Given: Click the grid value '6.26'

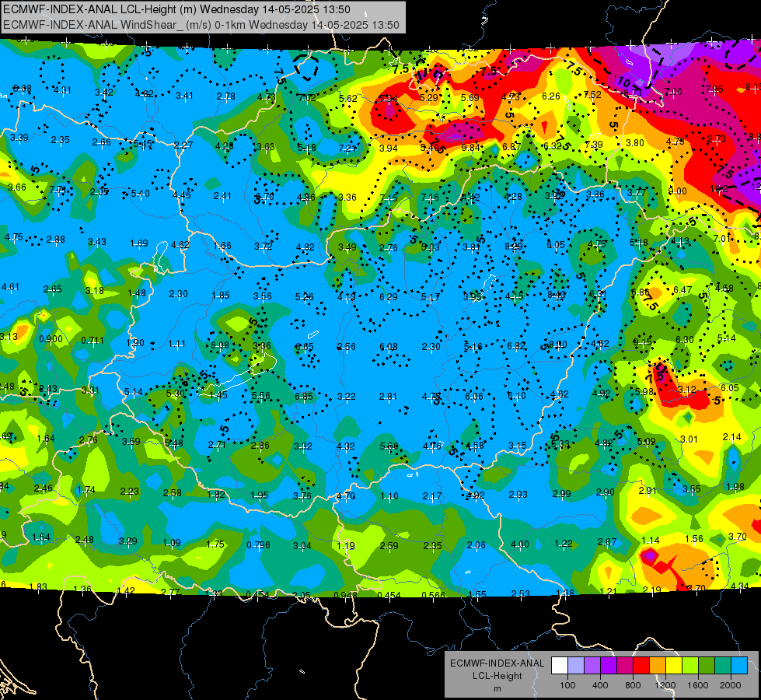Looking at the screenshot, I should click(551, 96).
